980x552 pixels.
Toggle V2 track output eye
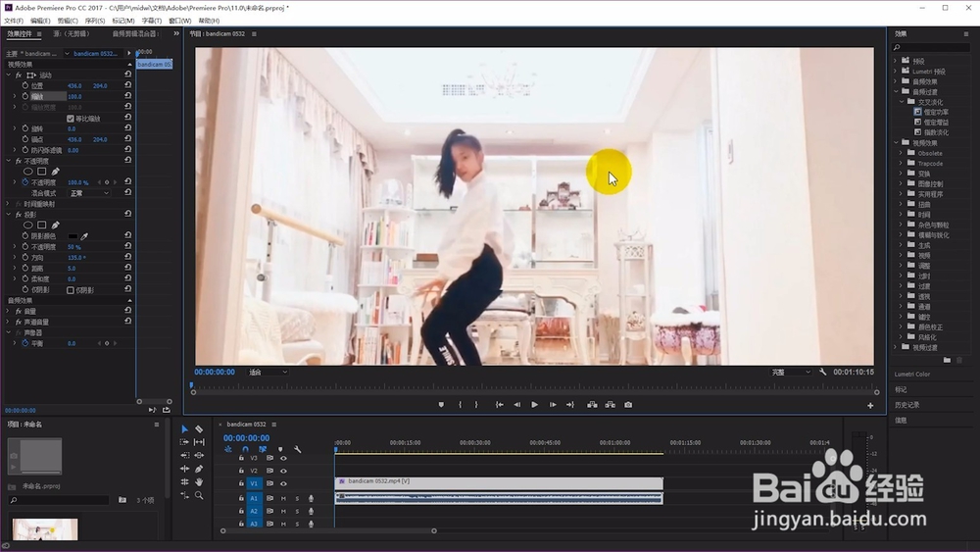click(x=284, y=471)
